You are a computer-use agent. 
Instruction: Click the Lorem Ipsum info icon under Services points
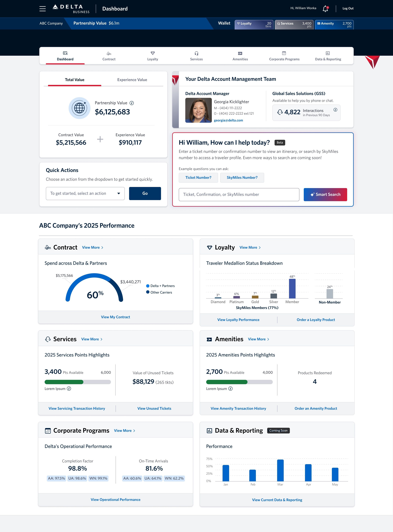[69, 389]
